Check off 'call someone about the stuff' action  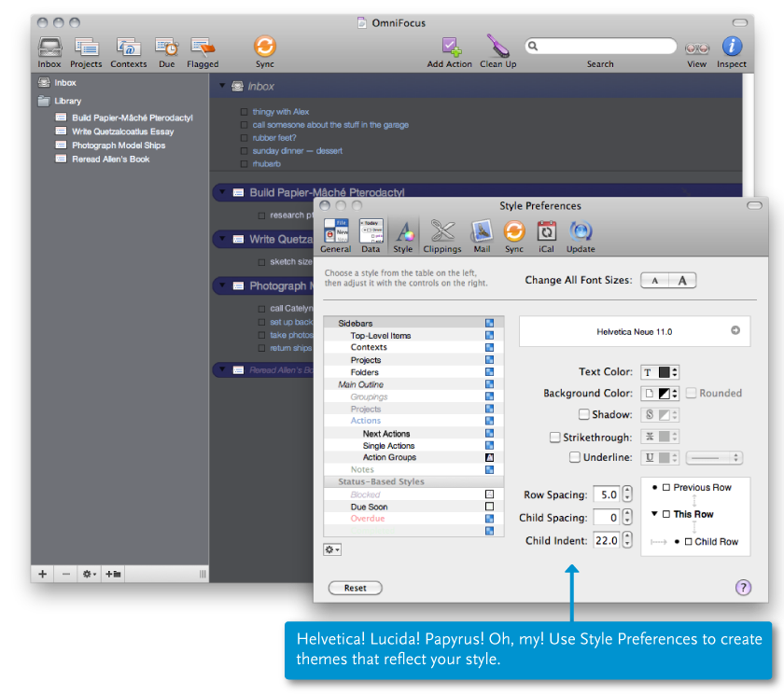pos(244,125)
